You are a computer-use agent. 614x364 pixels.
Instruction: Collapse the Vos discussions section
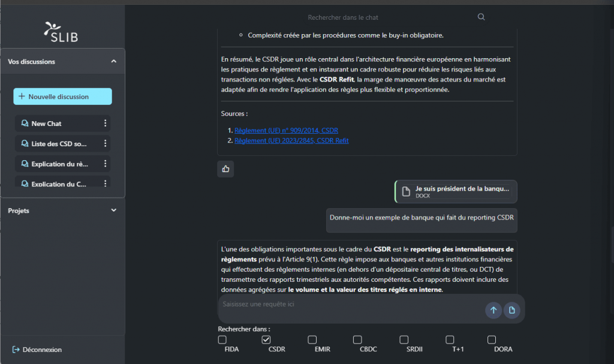click(x=114, y=61)
